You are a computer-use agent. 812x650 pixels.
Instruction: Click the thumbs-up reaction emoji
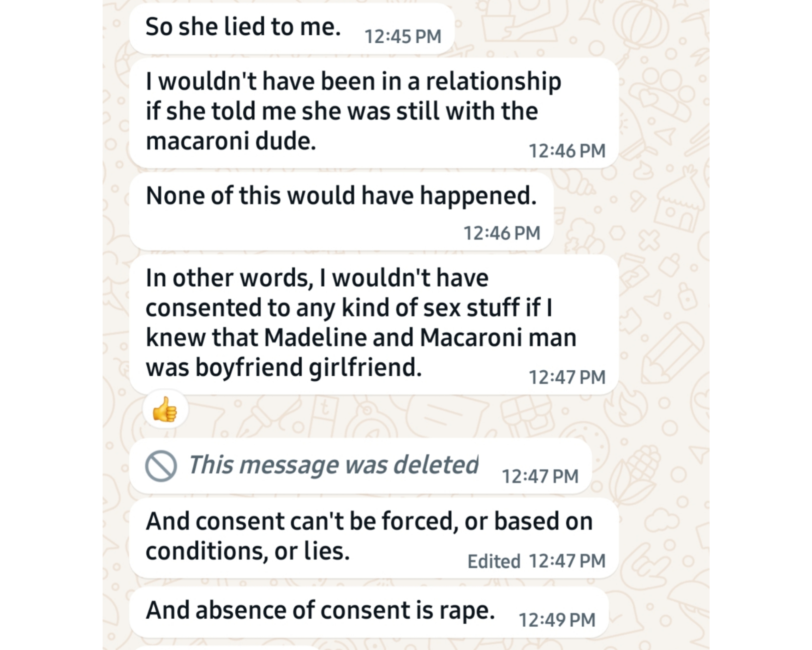click(165, 410)
